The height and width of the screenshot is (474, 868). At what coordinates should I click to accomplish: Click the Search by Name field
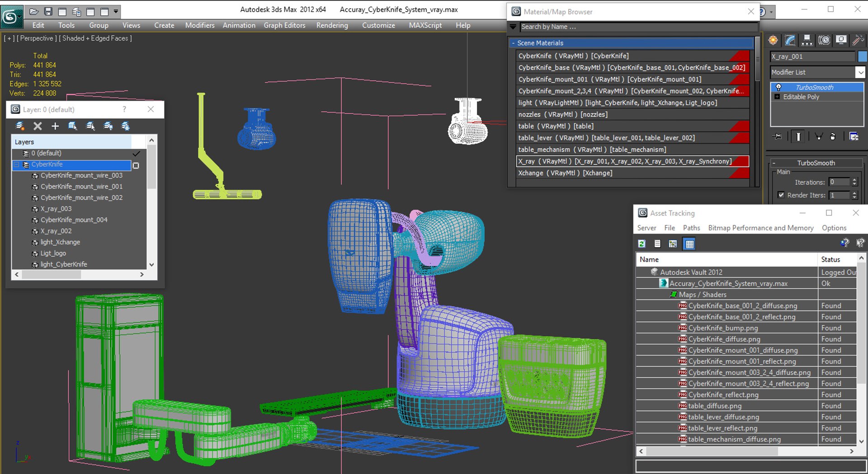638,27
